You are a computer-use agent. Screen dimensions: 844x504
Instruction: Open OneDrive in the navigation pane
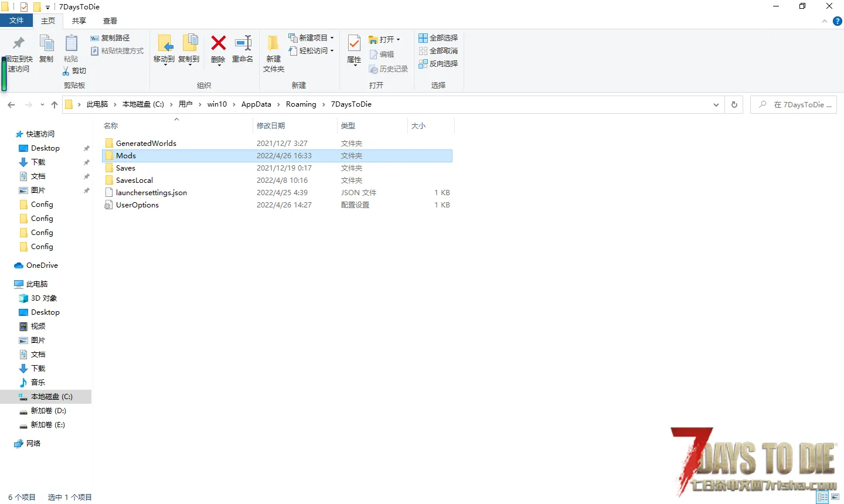[x=36, y=265]
